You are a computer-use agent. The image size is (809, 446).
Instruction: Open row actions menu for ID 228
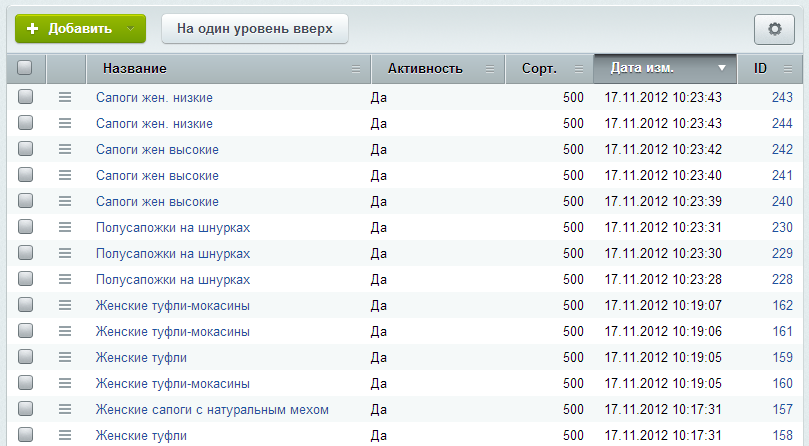click(65, 279)
